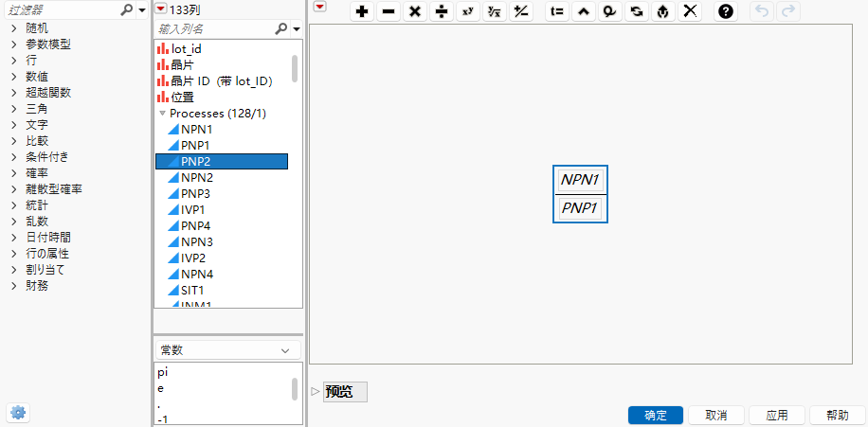Click the delete expression X button

coord(690,11)
